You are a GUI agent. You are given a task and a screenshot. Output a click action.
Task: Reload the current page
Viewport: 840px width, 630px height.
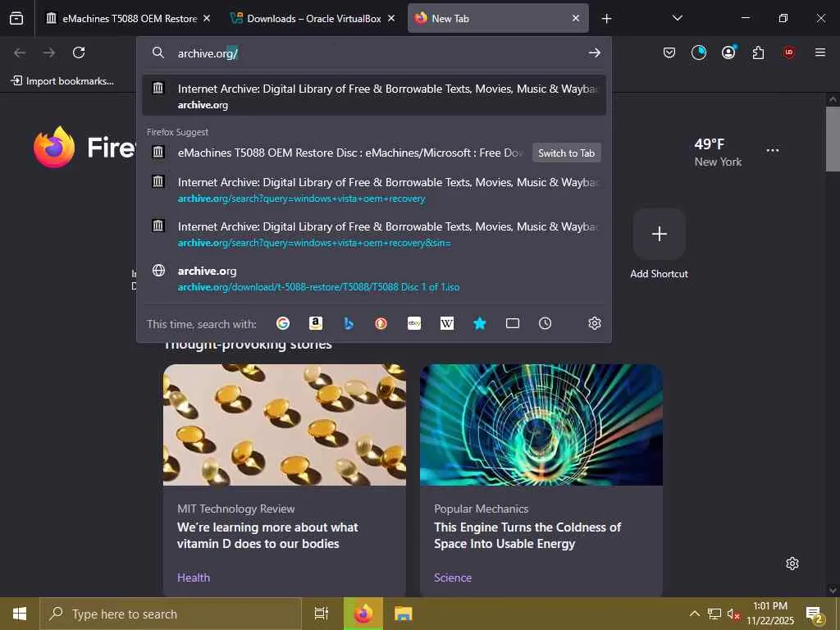[x=79, y=52]
